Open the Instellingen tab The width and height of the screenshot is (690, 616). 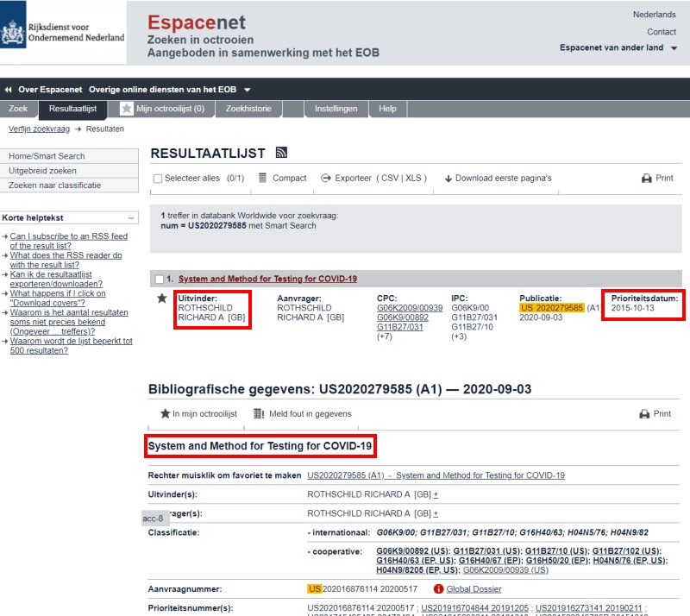[336, 109]
